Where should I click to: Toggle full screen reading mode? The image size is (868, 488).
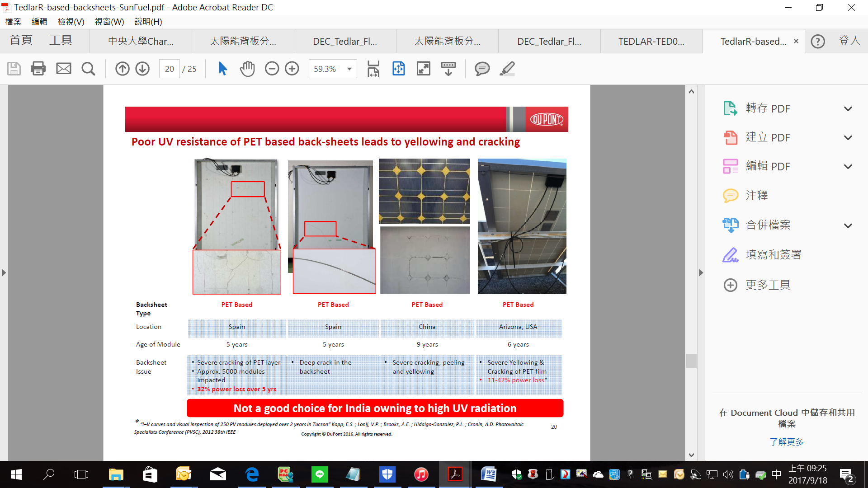click(x=423, y=69)
